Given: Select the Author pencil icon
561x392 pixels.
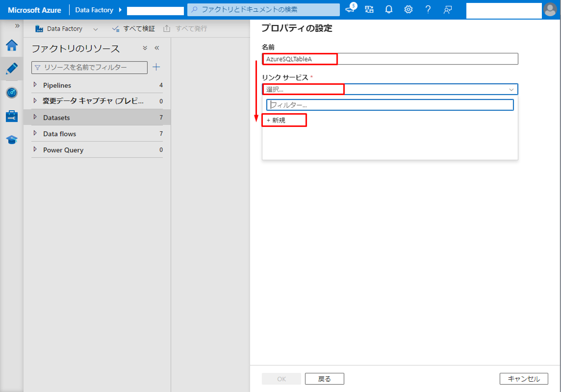Looking at the screenshot, I should (11, 68).
